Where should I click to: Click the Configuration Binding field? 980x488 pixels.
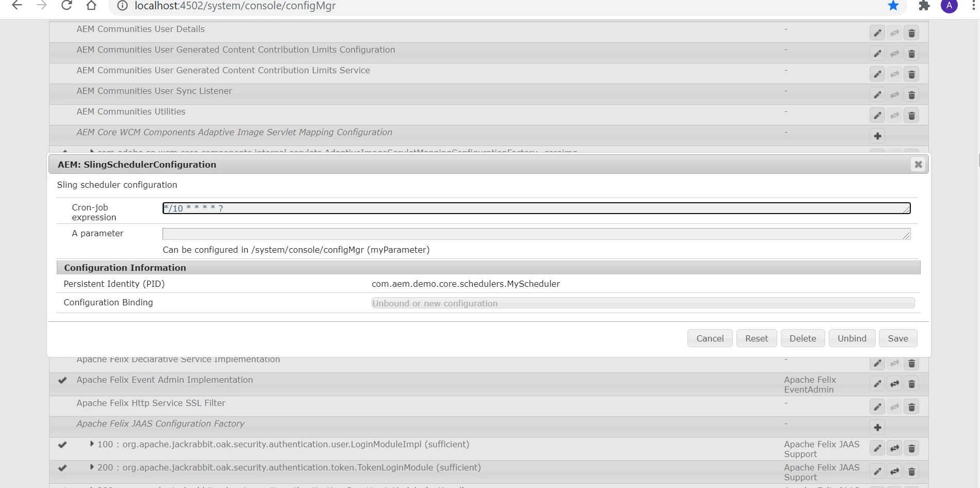pos(643,303)
